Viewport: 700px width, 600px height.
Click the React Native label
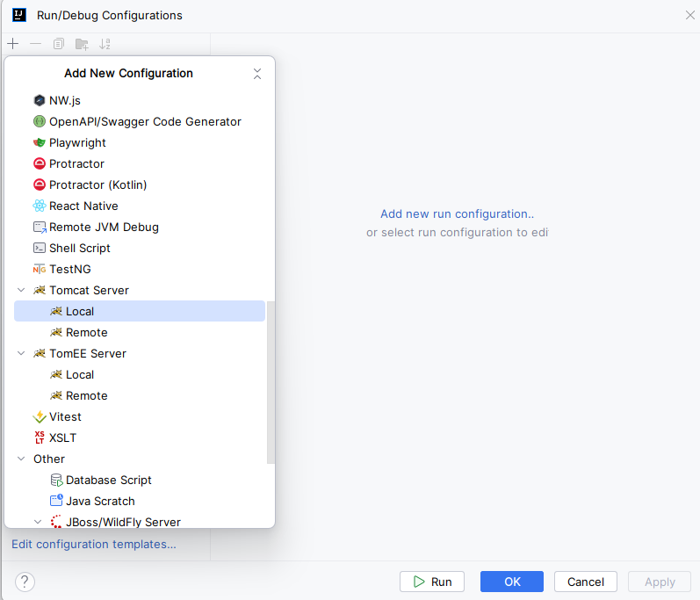(83, 206)
